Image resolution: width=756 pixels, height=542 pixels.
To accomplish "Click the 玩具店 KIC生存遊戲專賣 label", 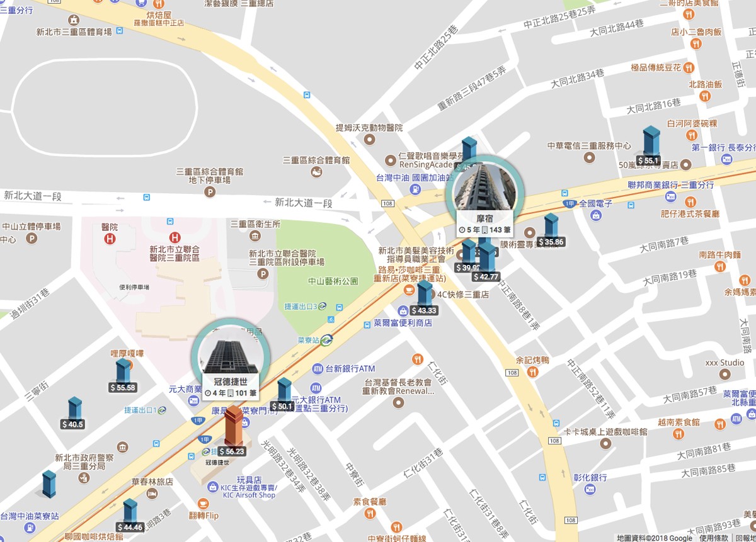I will coord(249,487).
